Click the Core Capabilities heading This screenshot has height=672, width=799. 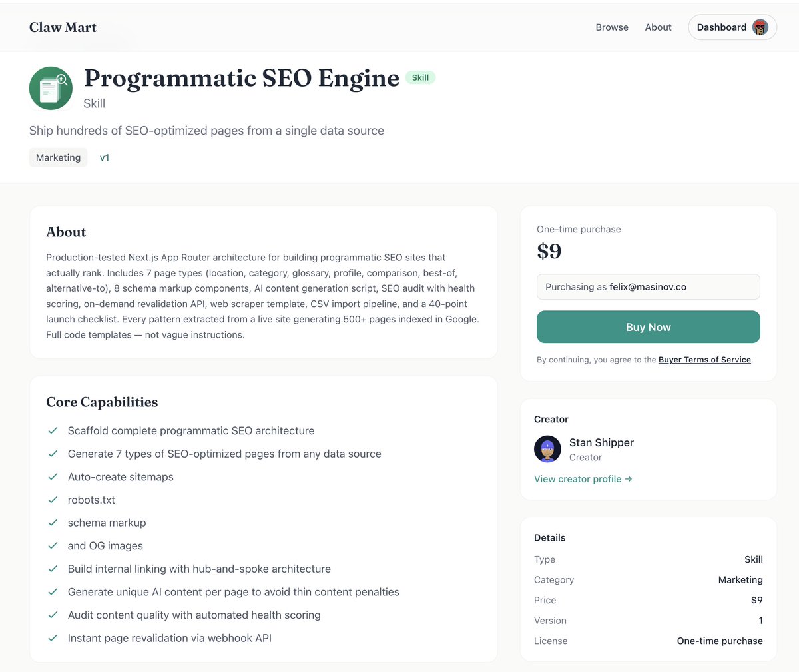coord(102,402)
